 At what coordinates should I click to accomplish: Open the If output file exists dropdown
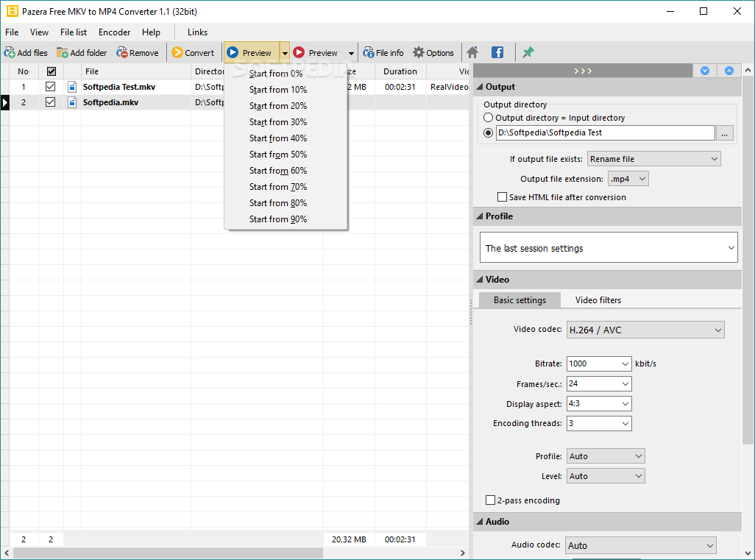click(x=654, y=159)
